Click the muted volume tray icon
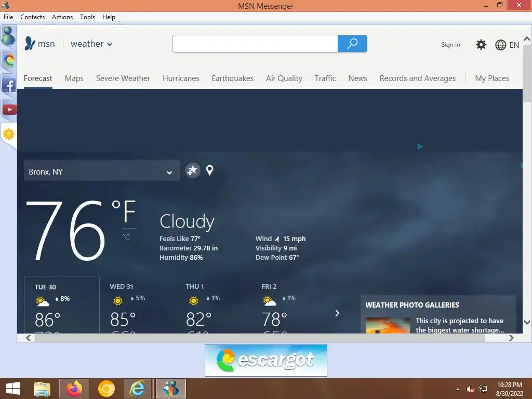This screenshot has width=532, height=399. tap(470, 389)
